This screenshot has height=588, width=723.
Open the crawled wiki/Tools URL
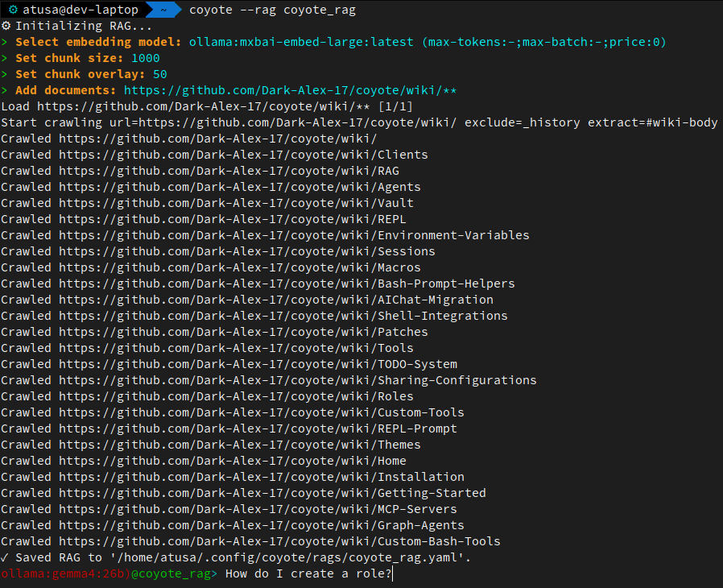pyautogui.click(x=236, y=348)
